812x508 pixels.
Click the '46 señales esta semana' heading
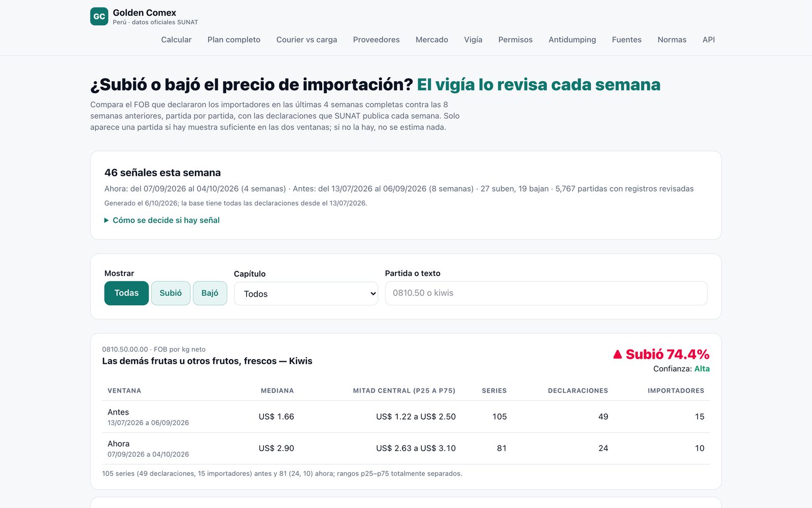click(162, 173)
